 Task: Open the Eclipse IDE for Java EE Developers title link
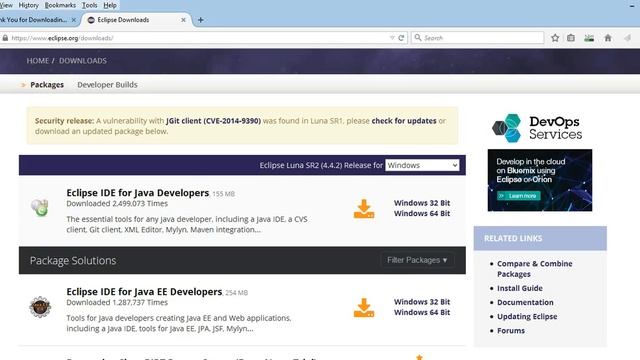pos(144,292)
